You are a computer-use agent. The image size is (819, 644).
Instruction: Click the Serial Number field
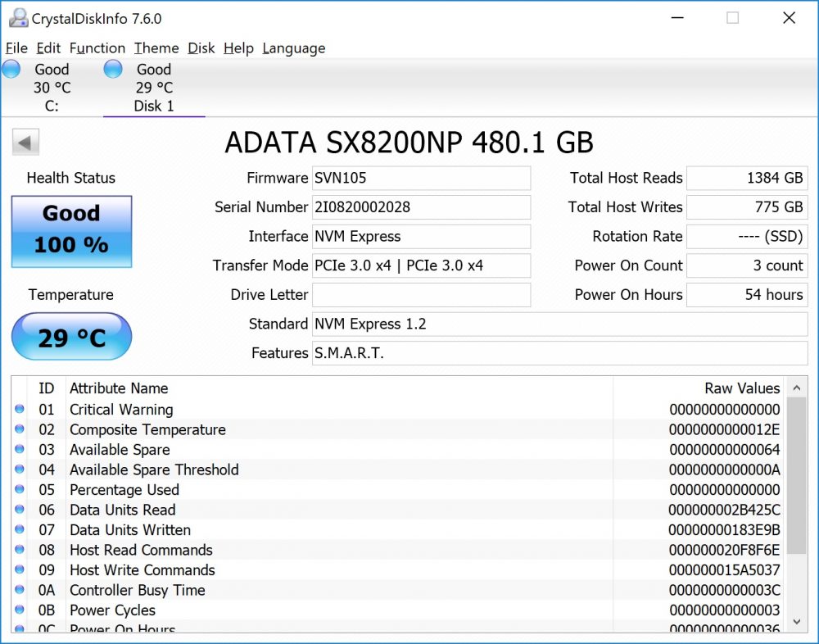point(421,207)
